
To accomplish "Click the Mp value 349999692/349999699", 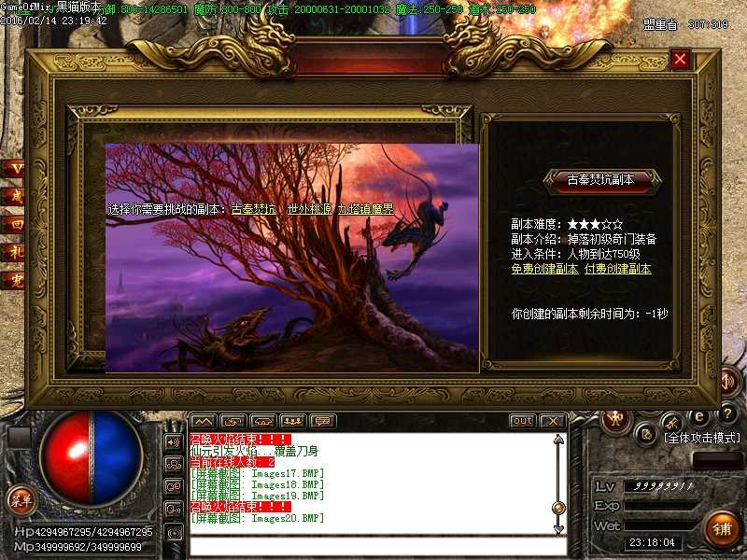I will 88,547.
